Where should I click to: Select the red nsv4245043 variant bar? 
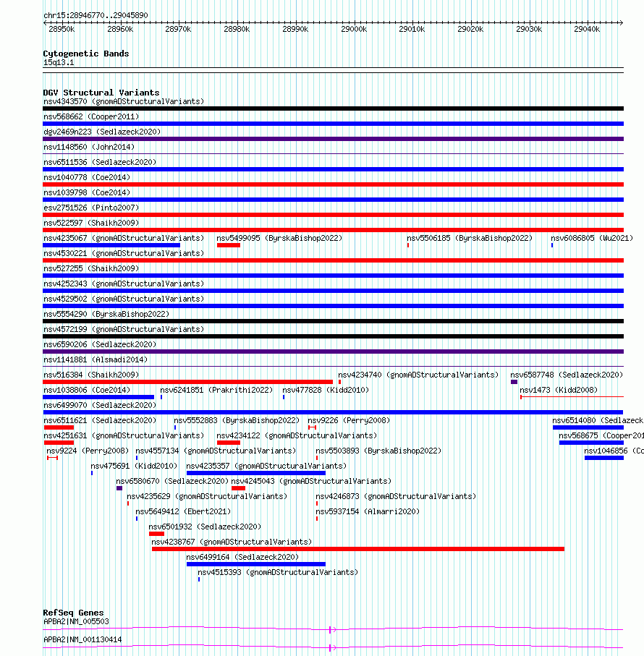click(239, 488)
